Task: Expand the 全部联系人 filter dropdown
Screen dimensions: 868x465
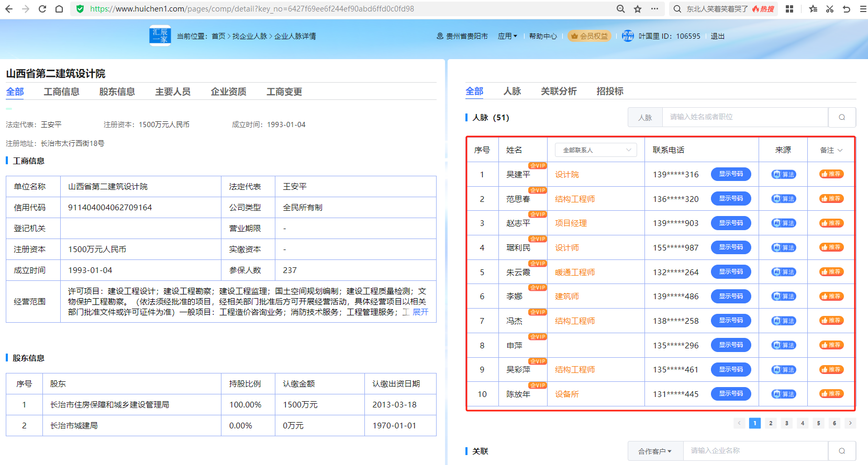Action: 596,150
